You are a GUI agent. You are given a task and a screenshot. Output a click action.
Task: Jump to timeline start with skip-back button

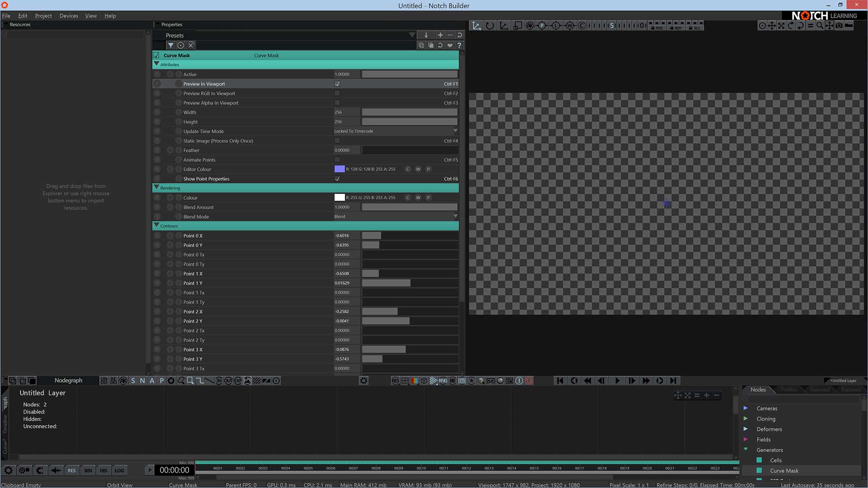click(560, 381)
